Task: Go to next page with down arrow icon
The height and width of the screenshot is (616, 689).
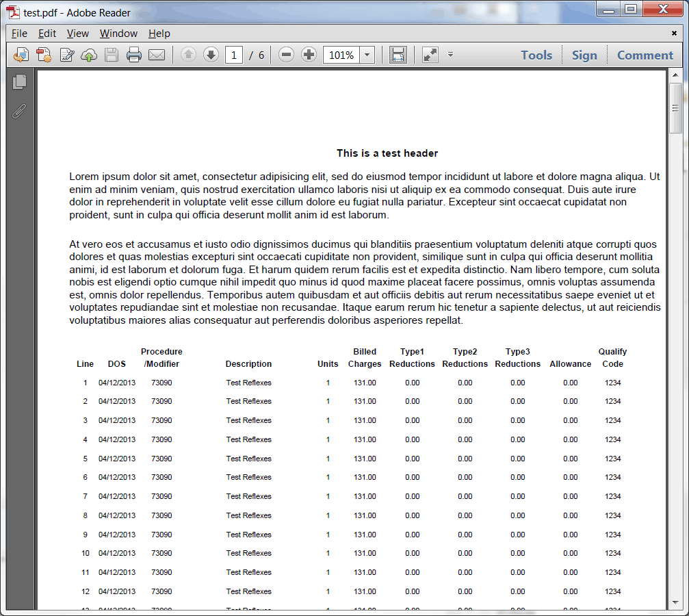Action: (x=211, y=55)
